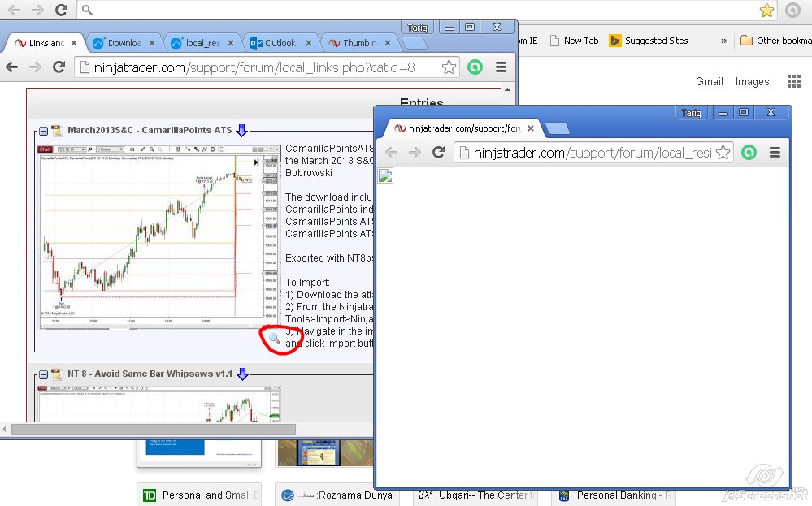The image size is (812, 506).
Task: Click the blue download arrow next to CamarillaPoints ATS
Action: 241,131
